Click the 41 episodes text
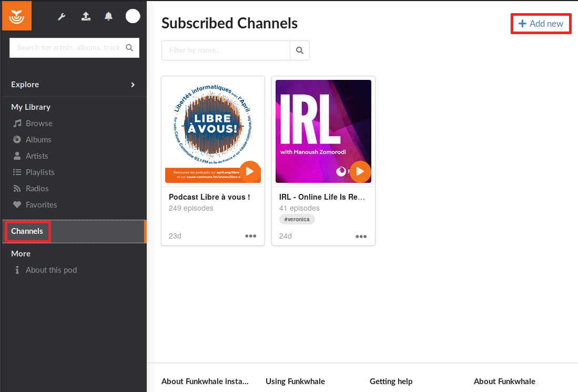 [299, 208]
